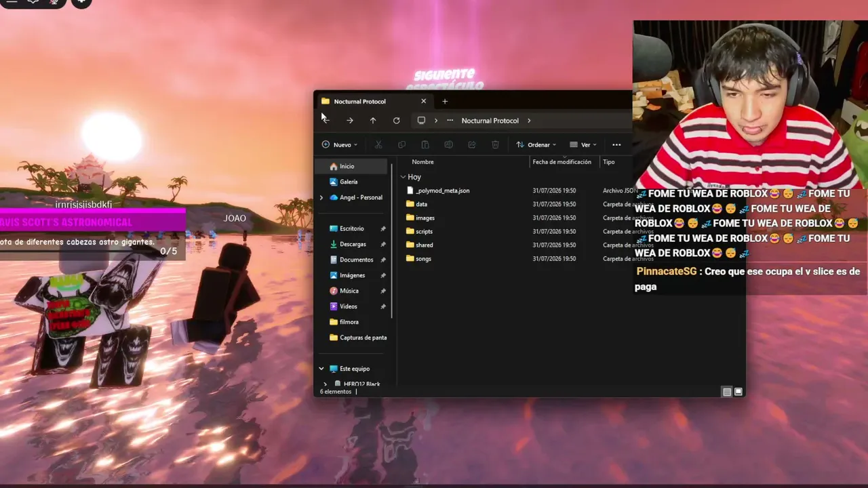868x488 pixels.
Task: Open the Ver view options dropdown
Action: point(583,144)
